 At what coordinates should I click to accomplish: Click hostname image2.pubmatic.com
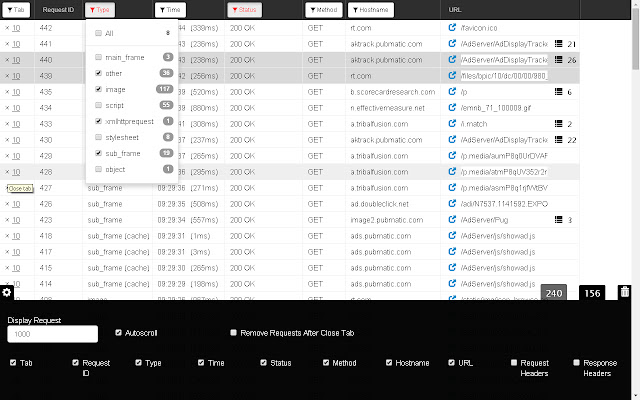point(387,220)
